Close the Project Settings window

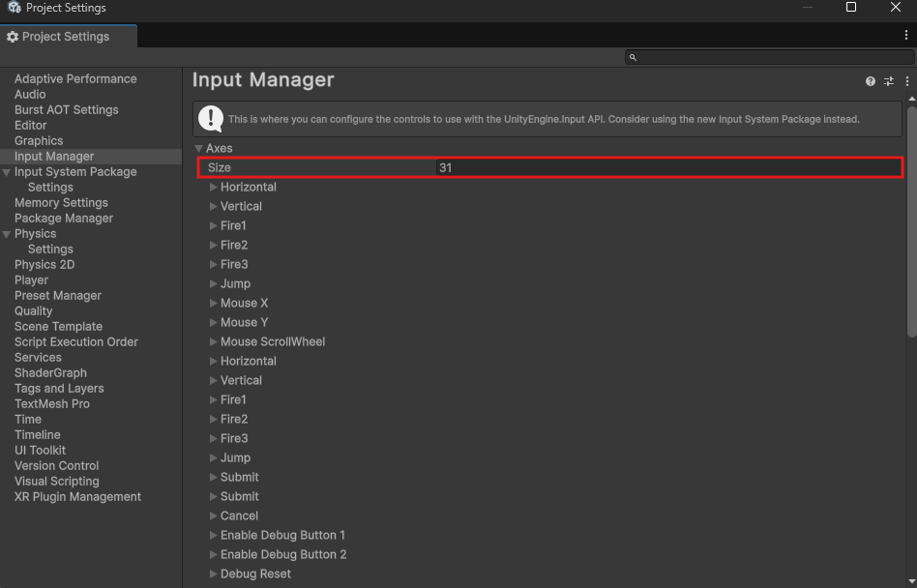[896, 7]
